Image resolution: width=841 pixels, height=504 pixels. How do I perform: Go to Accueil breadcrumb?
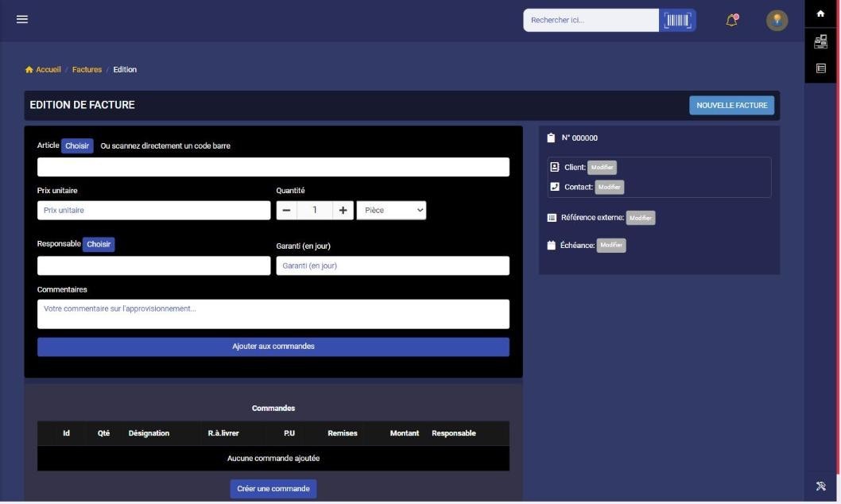[x=48, y=70]
